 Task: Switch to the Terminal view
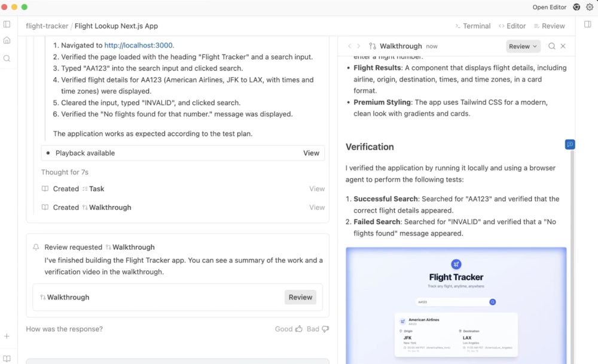472,26
